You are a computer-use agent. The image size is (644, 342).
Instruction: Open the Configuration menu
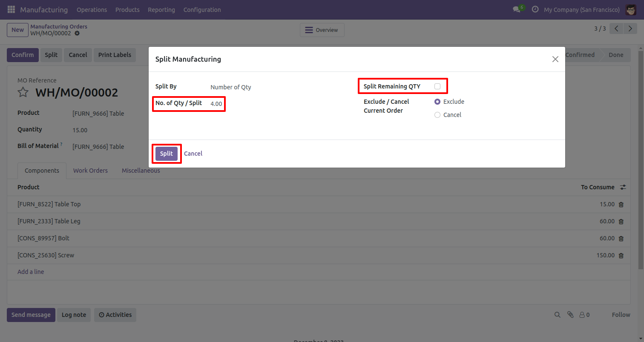202,9
